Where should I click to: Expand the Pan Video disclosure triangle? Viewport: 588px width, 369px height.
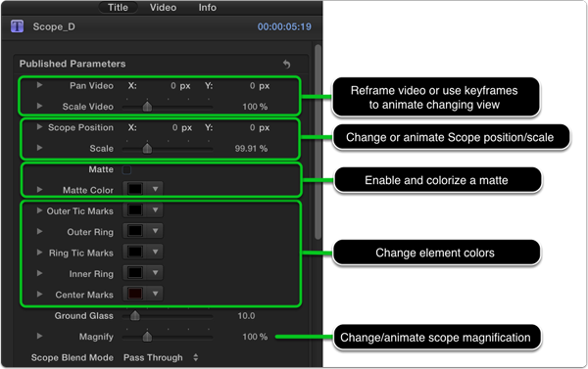point(39,85)
